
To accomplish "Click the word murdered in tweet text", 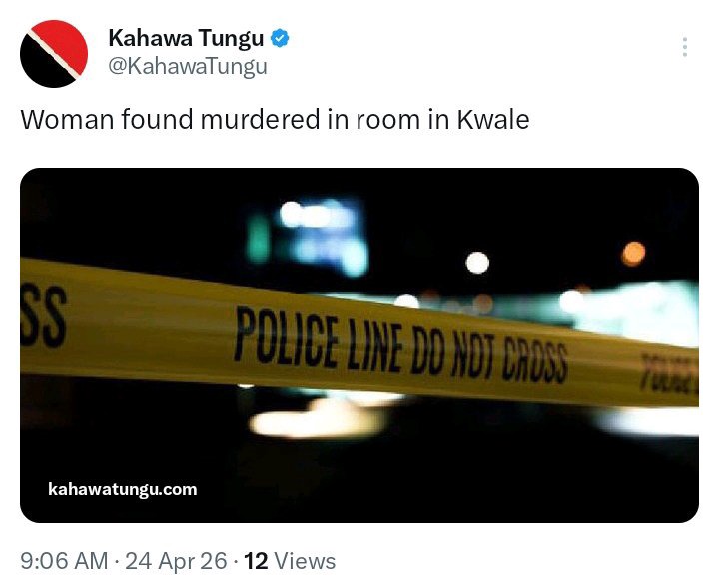I will [260, 120].
